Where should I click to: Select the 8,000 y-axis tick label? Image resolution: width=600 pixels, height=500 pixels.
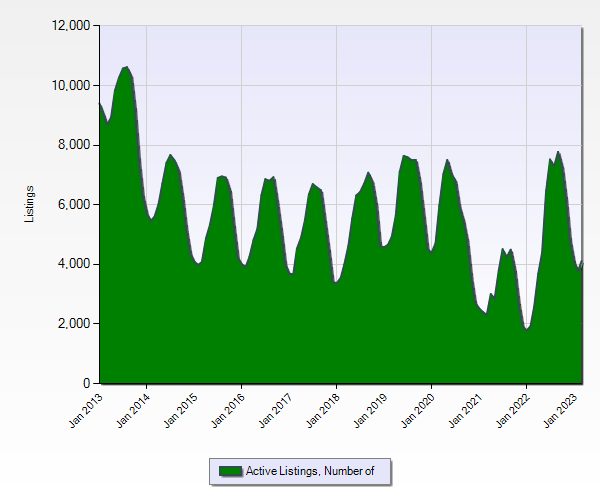pyautogui.click(x=73, y=145)
